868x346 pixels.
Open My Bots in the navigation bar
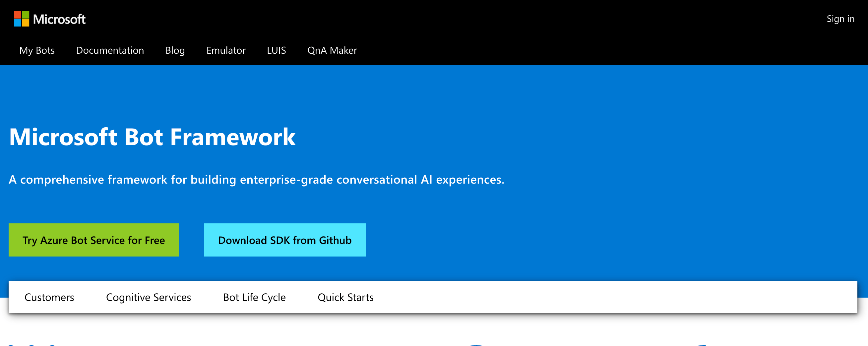pyautogui.click(x=37, y=50)
